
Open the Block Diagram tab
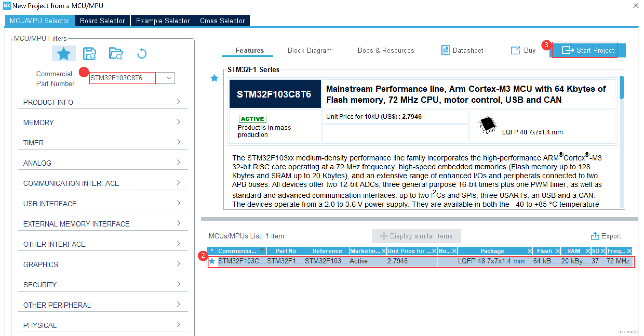[x=310, y=50]
